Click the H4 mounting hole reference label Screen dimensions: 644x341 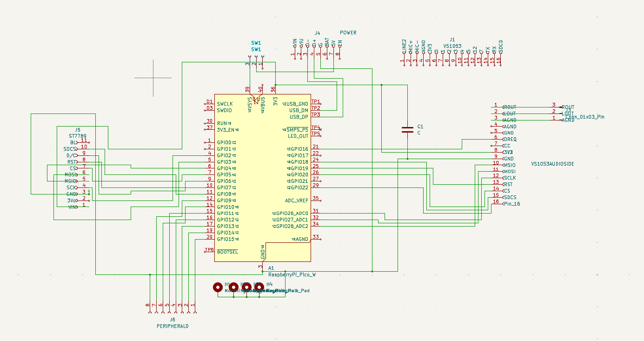click(x=270, y=284)
